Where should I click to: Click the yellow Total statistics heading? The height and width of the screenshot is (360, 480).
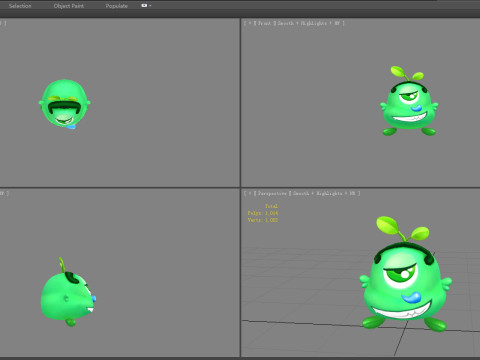click(x=271, y=206)
